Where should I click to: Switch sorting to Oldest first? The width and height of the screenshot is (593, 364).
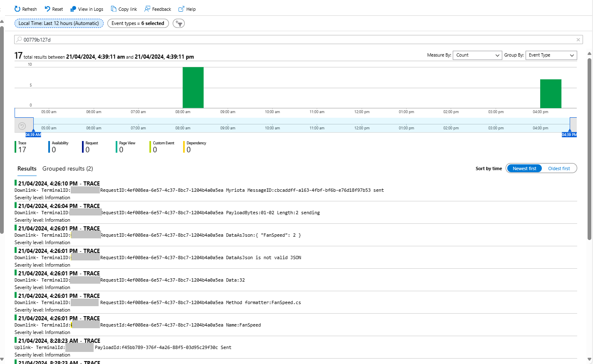click(x=559, y=168)
